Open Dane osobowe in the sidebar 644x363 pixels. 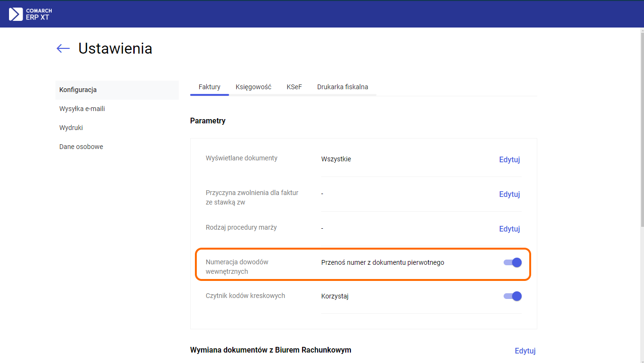81,147
